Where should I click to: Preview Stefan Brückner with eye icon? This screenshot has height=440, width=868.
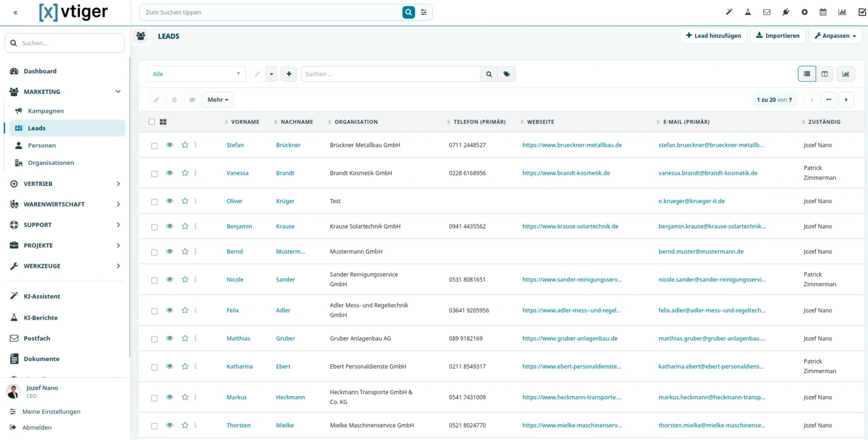(169, 145)
